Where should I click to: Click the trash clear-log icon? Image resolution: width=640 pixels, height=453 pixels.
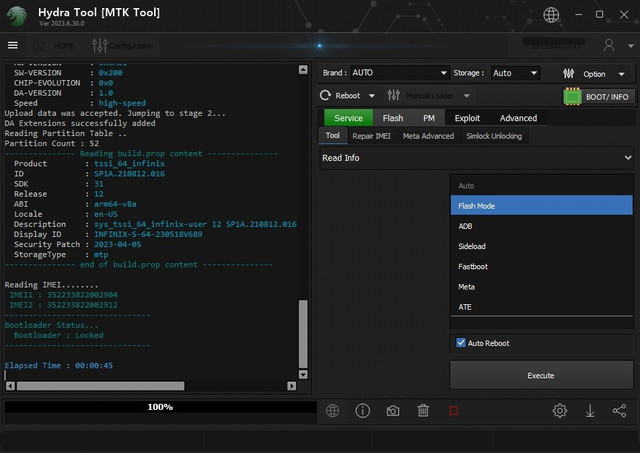pyautogui.click(x=423, y=410)
